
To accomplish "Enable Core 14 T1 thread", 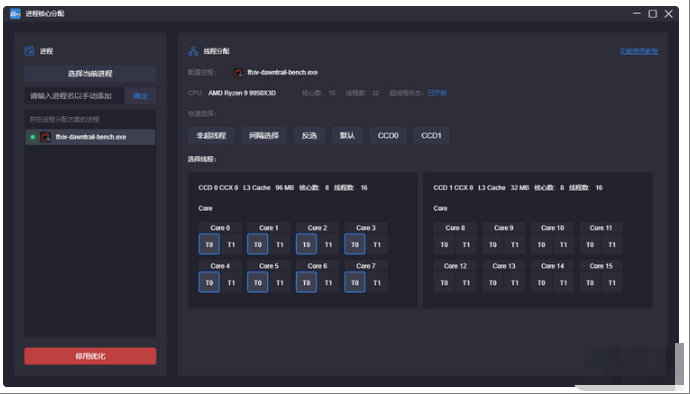I will click(x=564, y=283).
